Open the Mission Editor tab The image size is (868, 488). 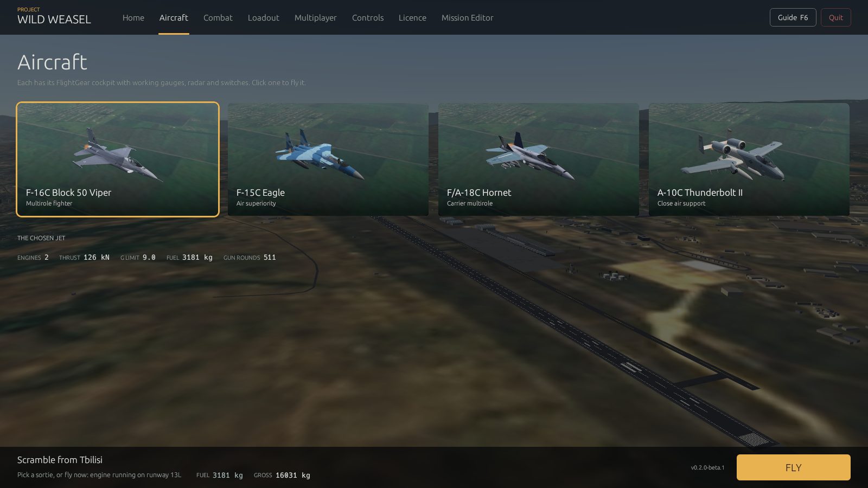[x=467, y=17]
